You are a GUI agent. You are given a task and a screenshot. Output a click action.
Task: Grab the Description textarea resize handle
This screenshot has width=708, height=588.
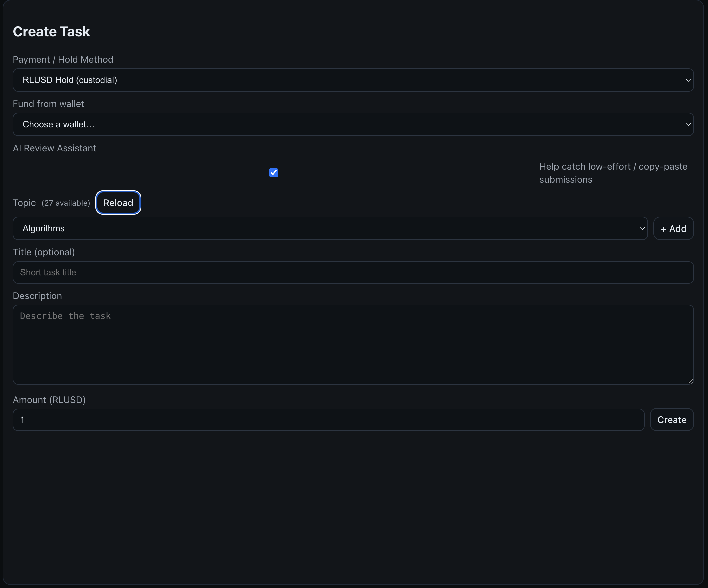coord(690,381)
